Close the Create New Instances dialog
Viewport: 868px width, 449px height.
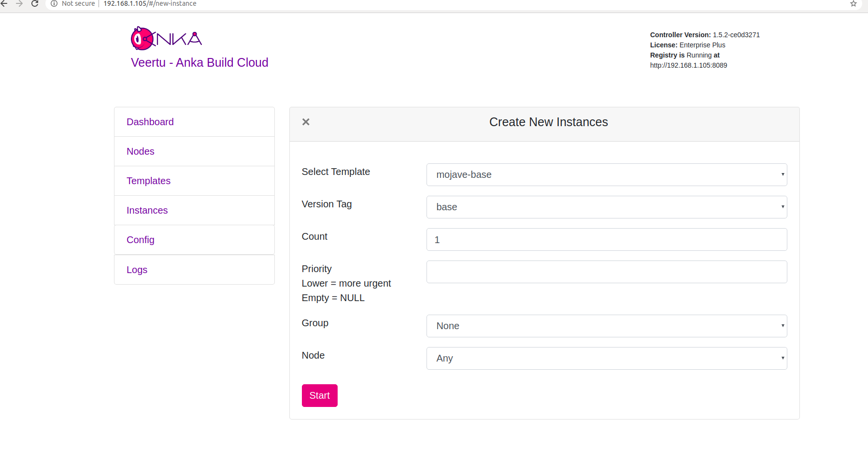click(306, 122)
